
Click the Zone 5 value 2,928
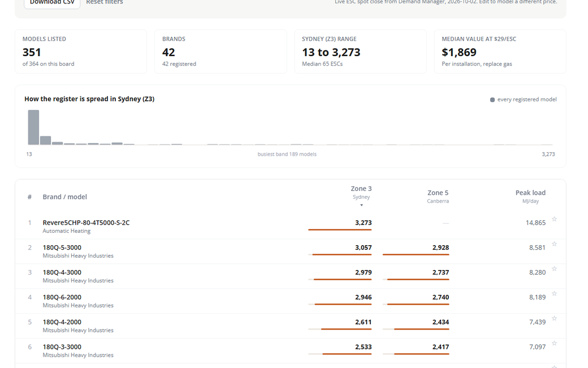(x=440, y=247)
